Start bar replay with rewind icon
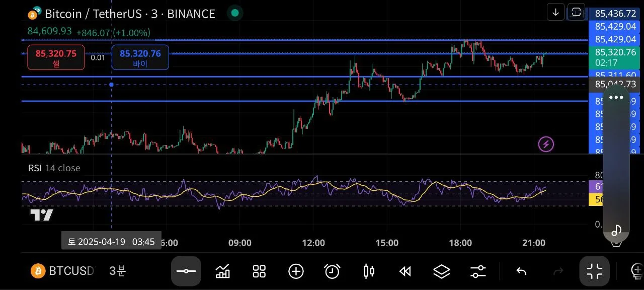The image size is (644, 290). 405,271
